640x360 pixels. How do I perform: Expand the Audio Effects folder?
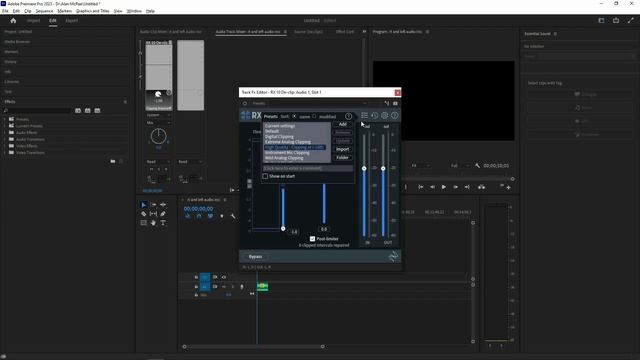[5, 133]
